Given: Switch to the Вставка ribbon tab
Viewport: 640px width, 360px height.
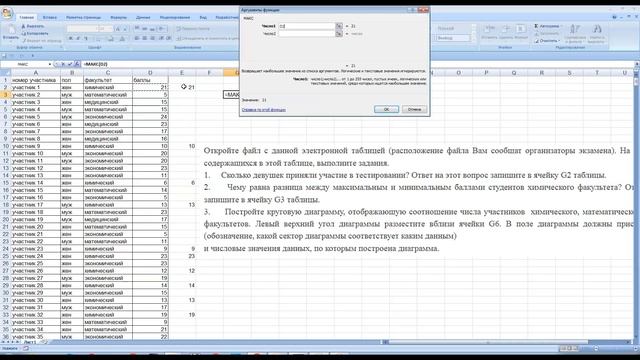Looking at the screenshot, I should click(x=50, y=18).
